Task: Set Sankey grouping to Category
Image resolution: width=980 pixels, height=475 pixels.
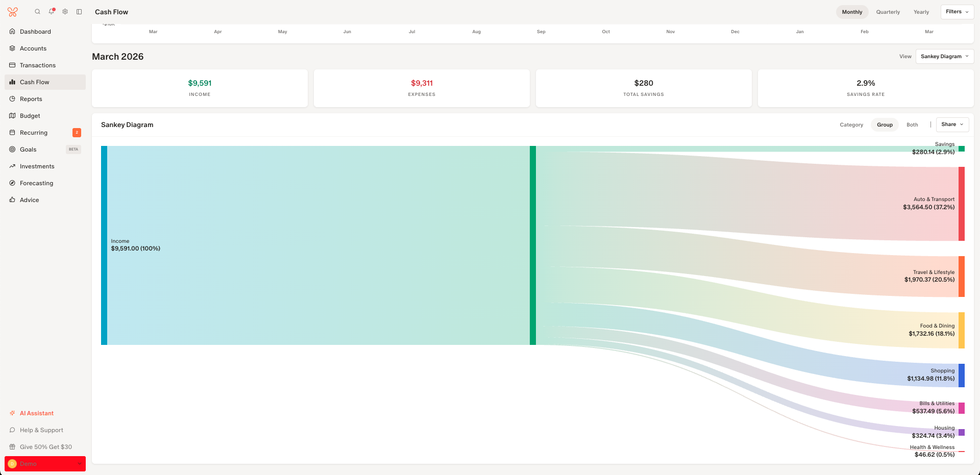Action: pyautogui.click(x=851, y=125)
